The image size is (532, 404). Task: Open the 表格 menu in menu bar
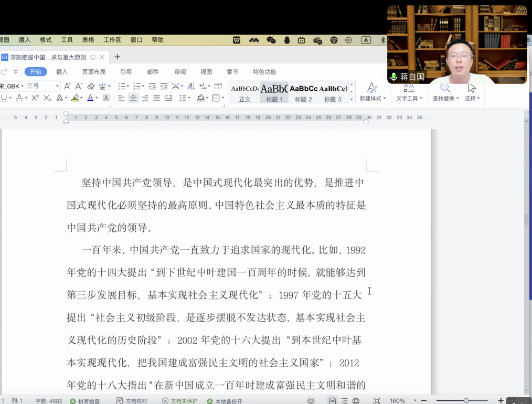pyautogui.click(x=88, y=40)
